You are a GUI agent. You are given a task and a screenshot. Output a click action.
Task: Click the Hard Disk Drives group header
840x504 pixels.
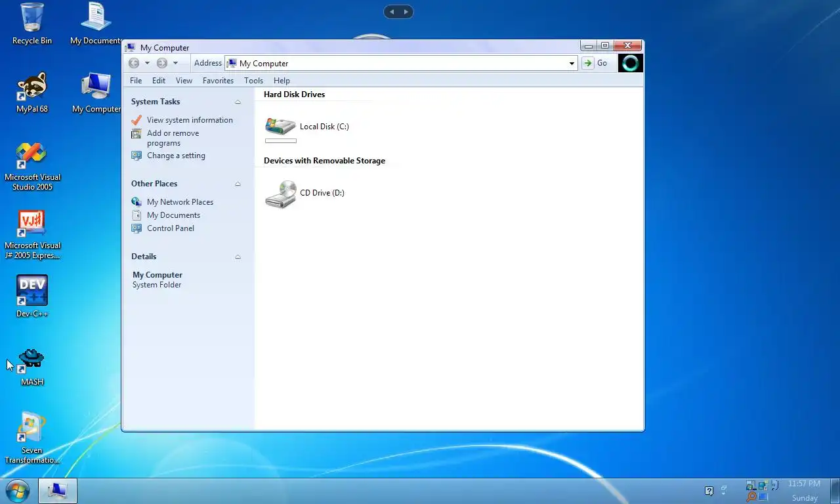pos(294,94)
